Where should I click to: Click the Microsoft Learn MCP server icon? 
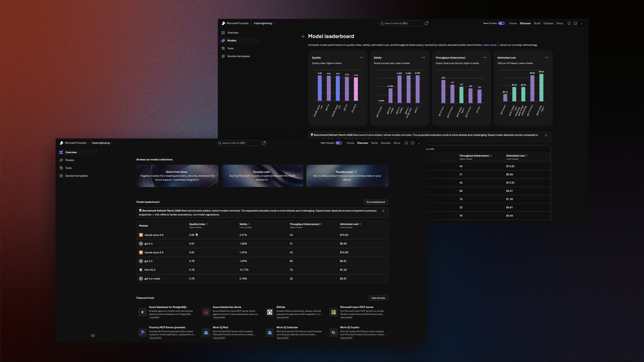tap(333, 312)
